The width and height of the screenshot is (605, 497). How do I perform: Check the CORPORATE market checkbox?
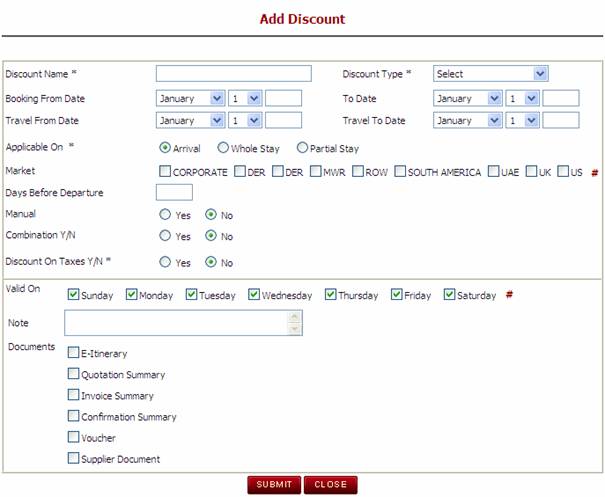click(x=165, y=171)
